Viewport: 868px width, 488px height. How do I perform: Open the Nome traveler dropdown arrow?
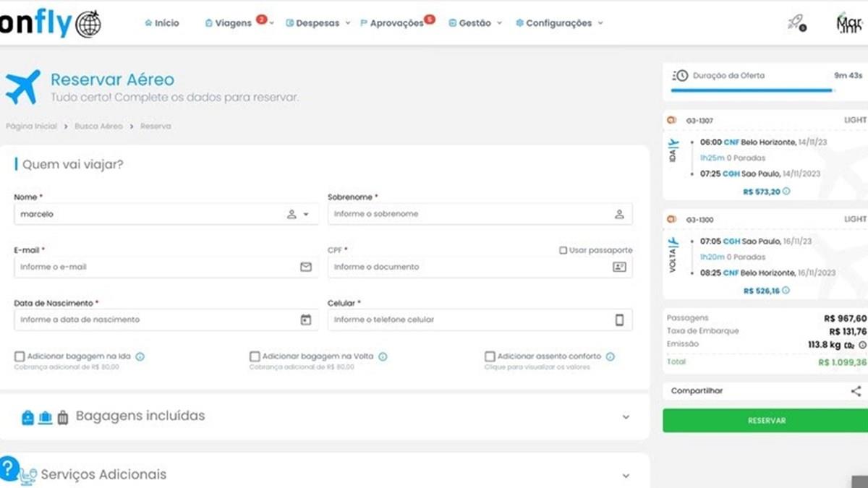306,215
